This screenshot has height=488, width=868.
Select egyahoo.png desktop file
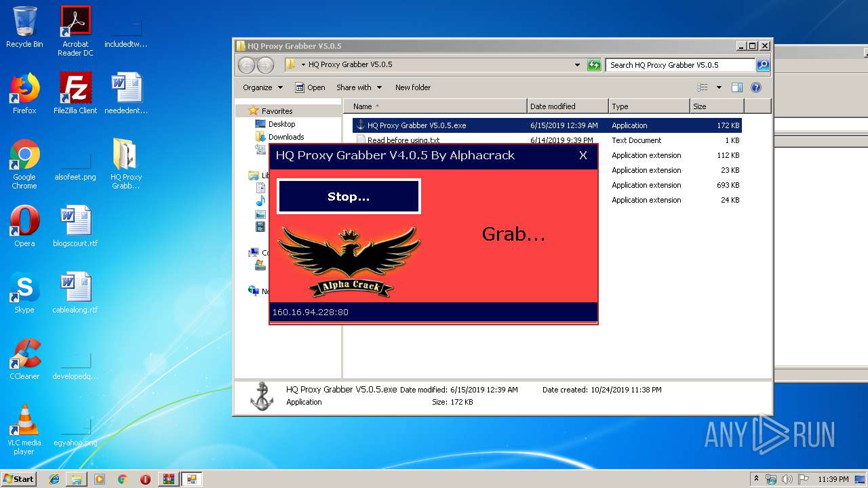[75, 430]
